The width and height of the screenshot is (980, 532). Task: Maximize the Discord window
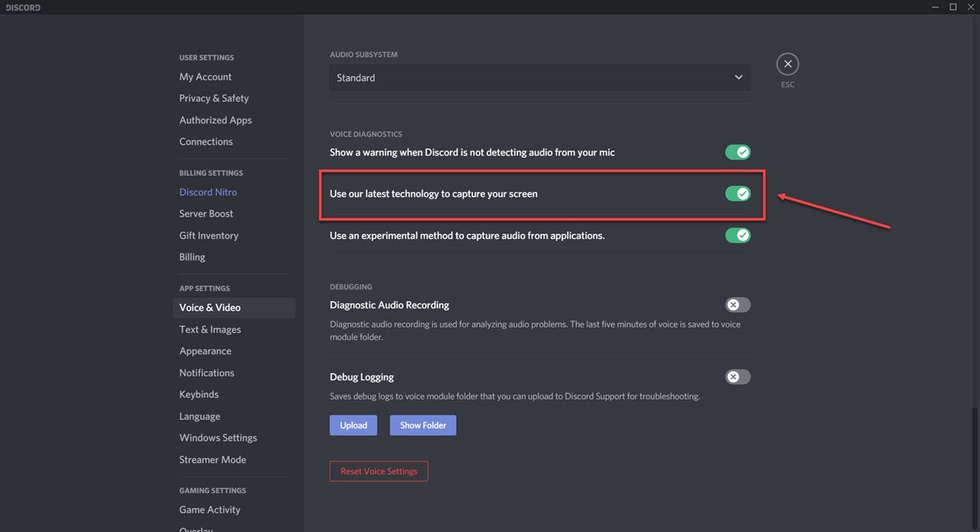click(953, 7)
